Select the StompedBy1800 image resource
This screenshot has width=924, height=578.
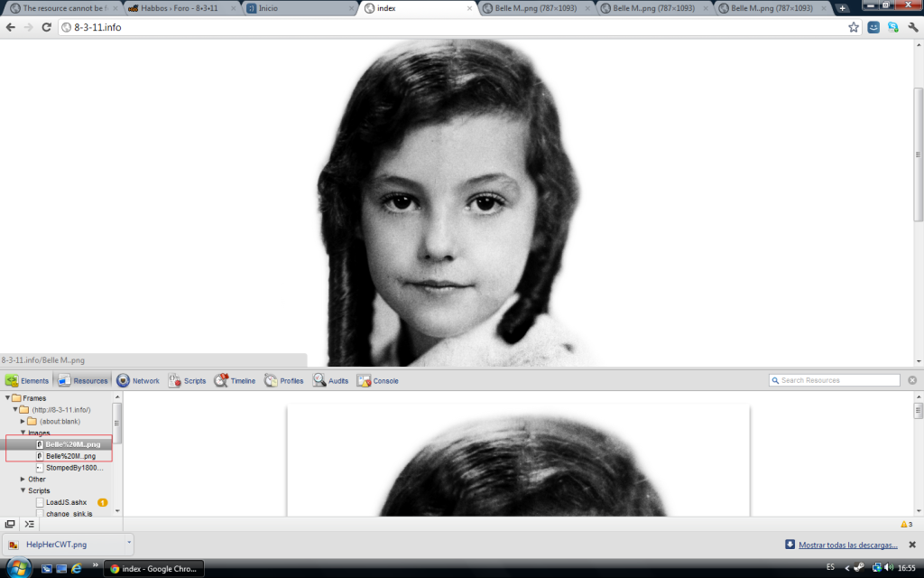[74, 468]
